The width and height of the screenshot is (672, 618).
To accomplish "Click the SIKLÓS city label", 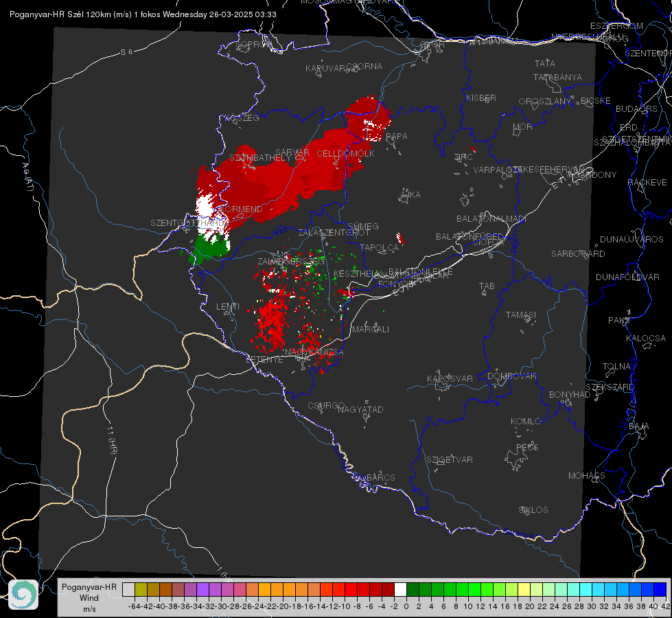I will tap(533, 510).
